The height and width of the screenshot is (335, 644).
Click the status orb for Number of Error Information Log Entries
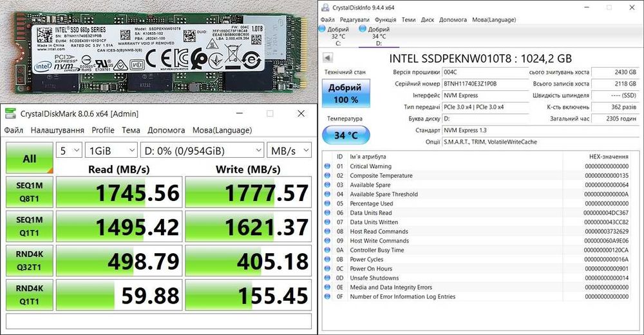pyautogui.click(x=327, y=296)
